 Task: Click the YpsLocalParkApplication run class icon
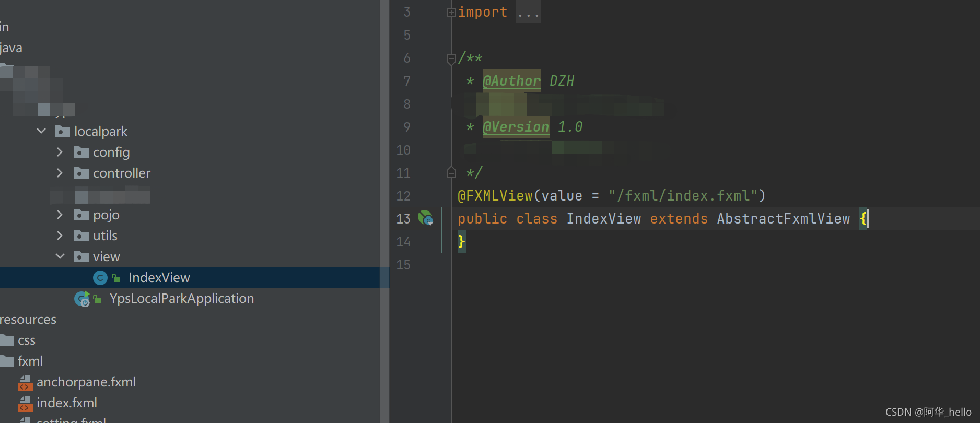tap(82, 299)
